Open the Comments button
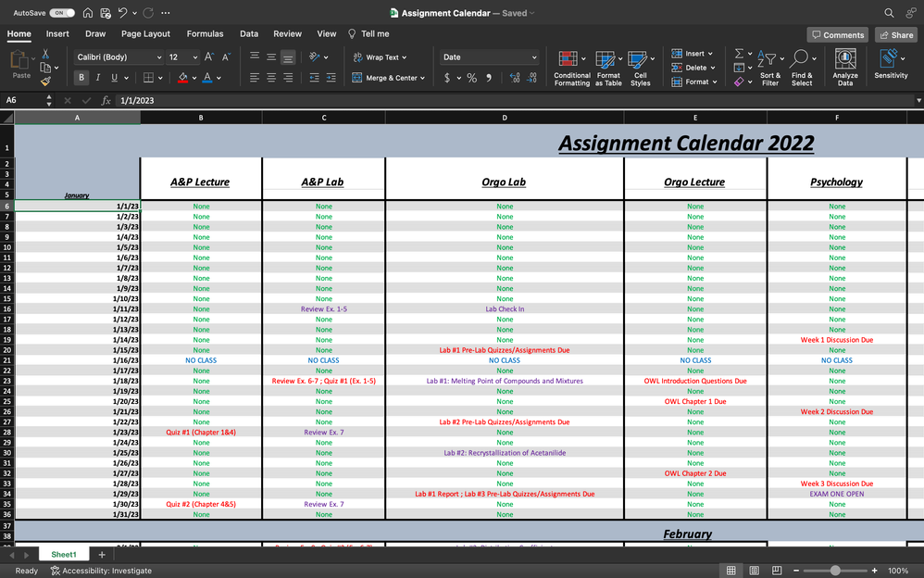Screen dimensions: 924x578 tap(837, 35)
